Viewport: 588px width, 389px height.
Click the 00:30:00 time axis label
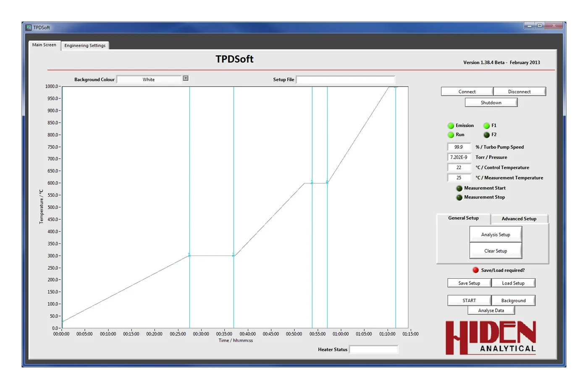(x=201, y=334)
